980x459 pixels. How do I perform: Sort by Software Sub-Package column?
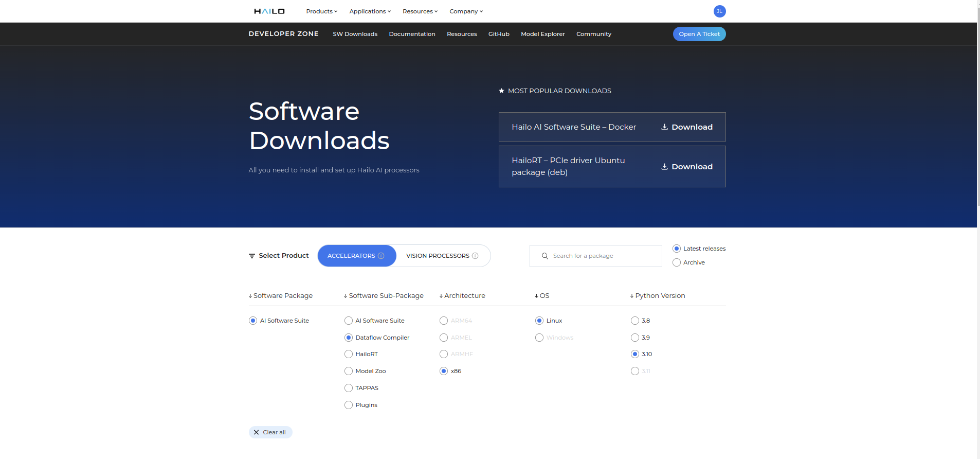(x=384, y=295)
